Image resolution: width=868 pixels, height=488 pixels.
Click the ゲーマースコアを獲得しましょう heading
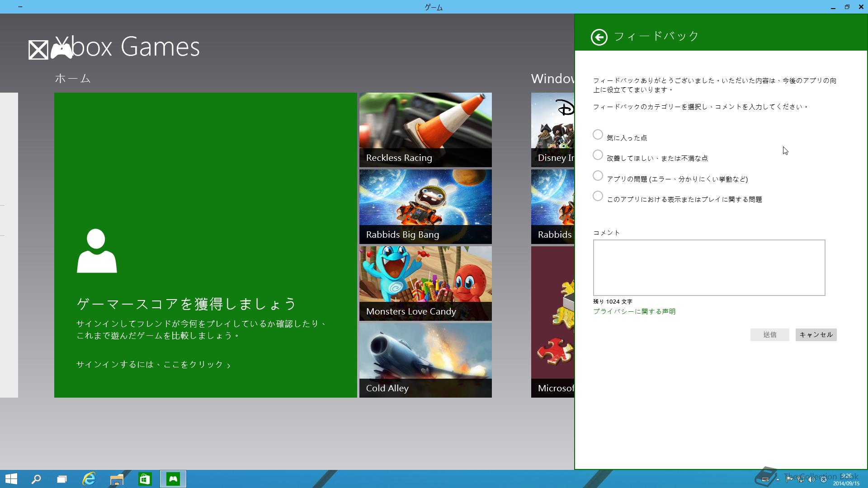click(186, 304)
